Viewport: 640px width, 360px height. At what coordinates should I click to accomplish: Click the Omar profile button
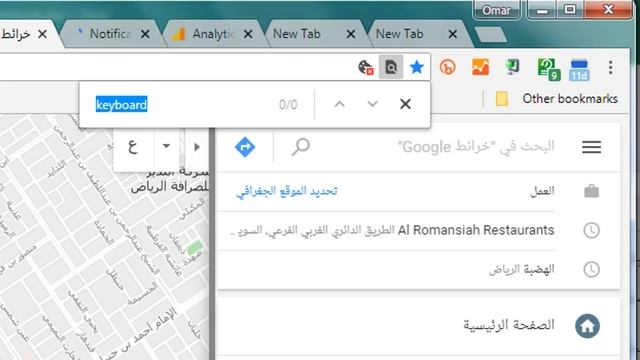[496, 9]
